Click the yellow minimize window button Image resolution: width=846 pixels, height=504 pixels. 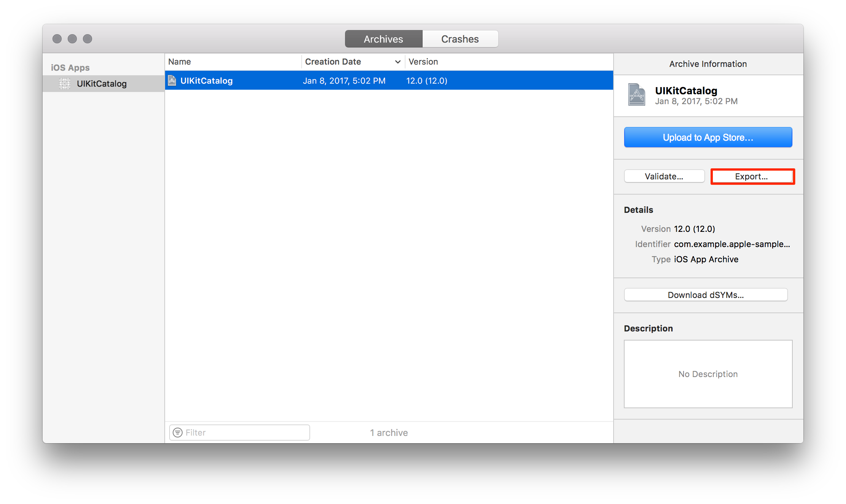coord(72,39)
